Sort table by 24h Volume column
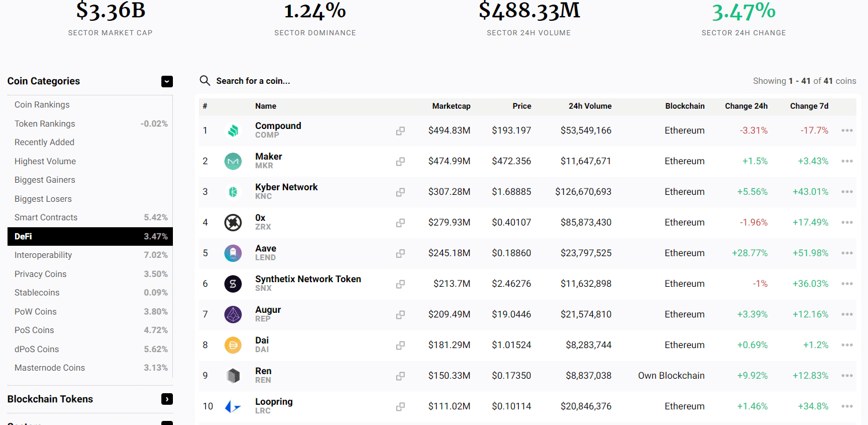This screenshot has height=425, width=868. pos(590,106)
